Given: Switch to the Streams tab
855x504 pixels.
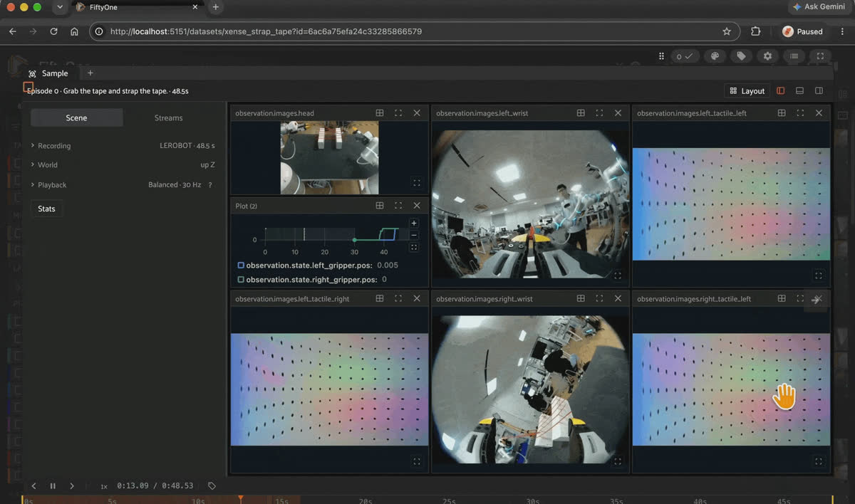Looking at the screenshot, I should pyautogui.click(x=169, y=118).
